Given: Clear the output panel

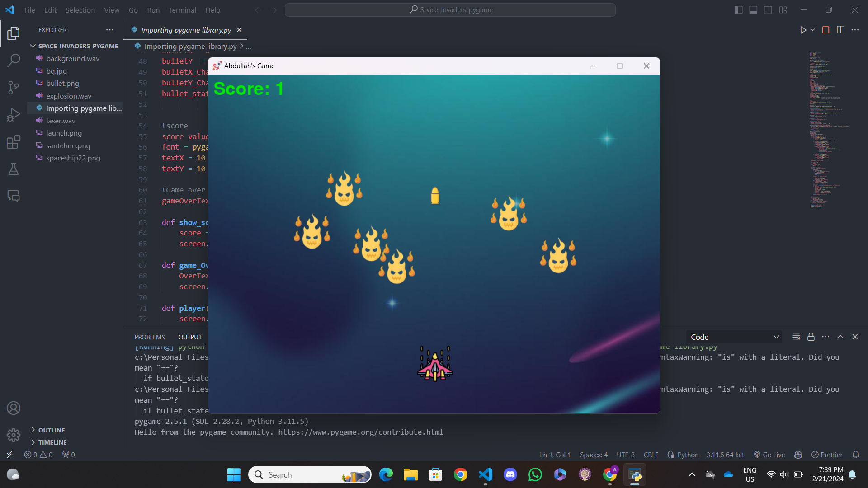Looking at the screenshot, I should coord(796,337).
